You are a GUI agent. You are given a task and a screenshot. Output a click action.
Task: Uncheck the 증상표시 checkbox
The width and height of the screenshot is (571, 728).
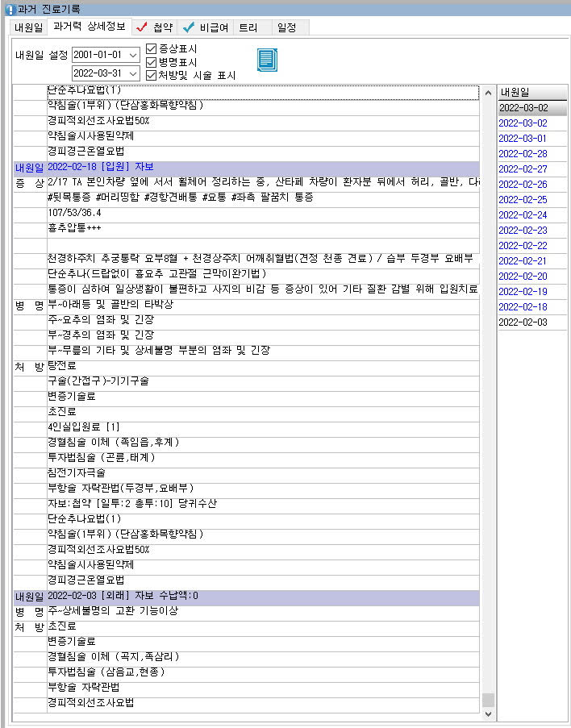151,48
